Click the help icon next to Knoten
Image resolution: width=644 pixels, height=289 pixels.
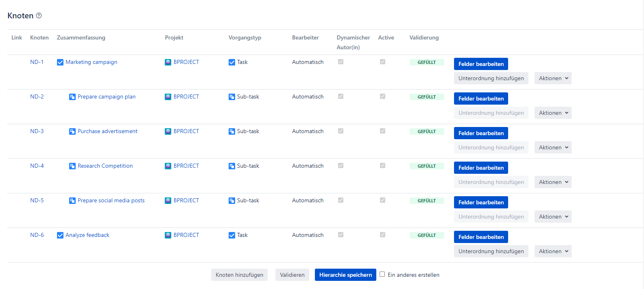coord(39,15)
